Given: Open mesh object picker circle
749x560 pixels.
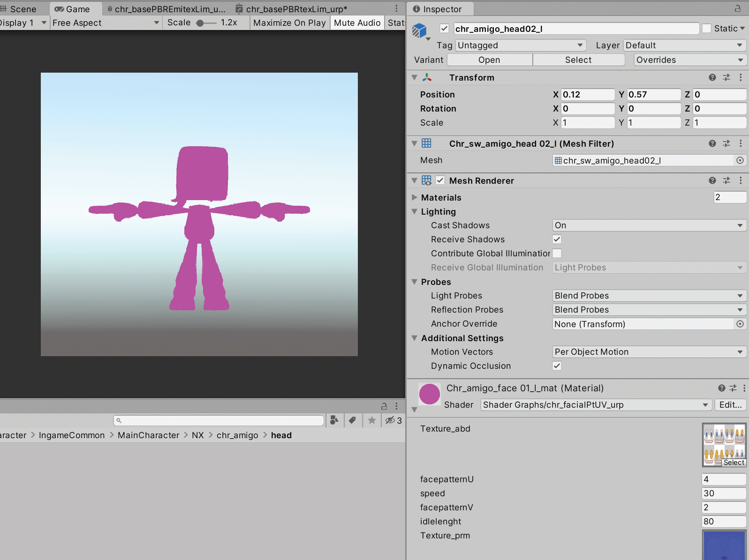Looking at the screenshot, I should pyautogui.click(x=740, y=160).
